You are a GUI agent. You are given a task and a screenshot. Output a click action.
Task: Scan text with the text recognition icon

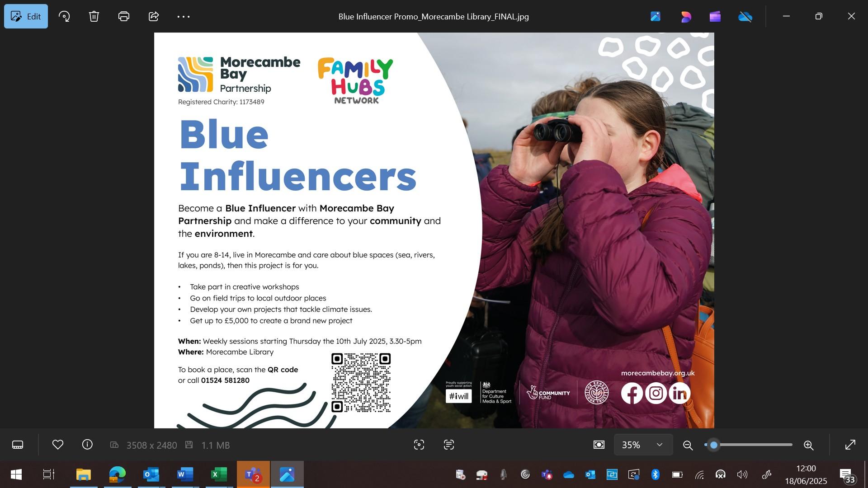(x=449, y=445)
